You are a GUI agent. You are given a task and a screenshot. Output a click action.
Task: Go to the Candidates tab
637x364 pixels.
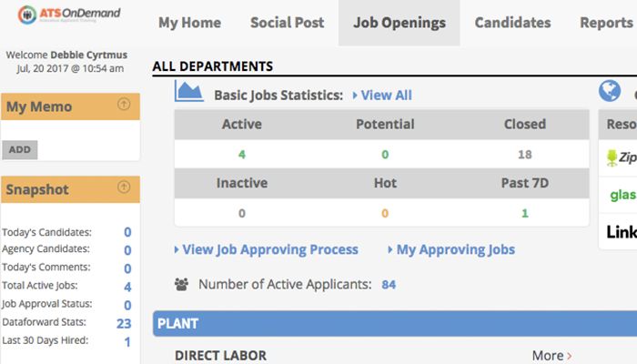512,23
